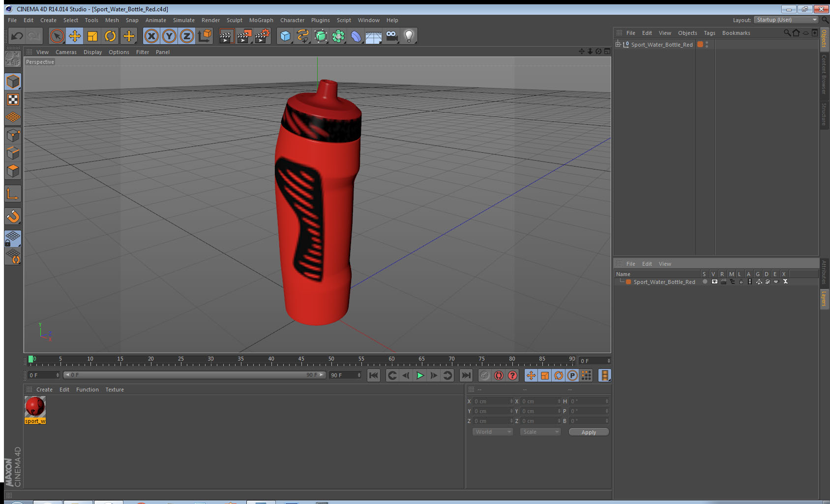Select the Move tool in the top toolbar
This screenshot has height=504, width=830.
[x=75, y=36]
